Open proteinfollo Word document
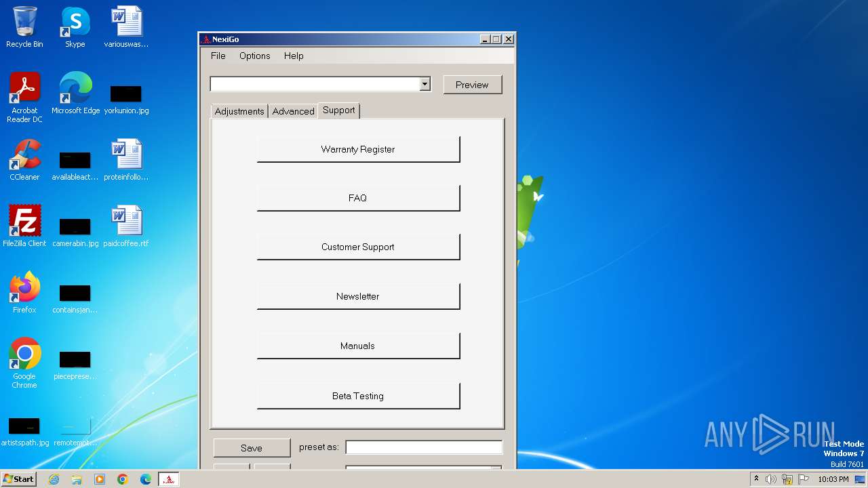This screenshot has height=488, width=868. click(126, 160)
